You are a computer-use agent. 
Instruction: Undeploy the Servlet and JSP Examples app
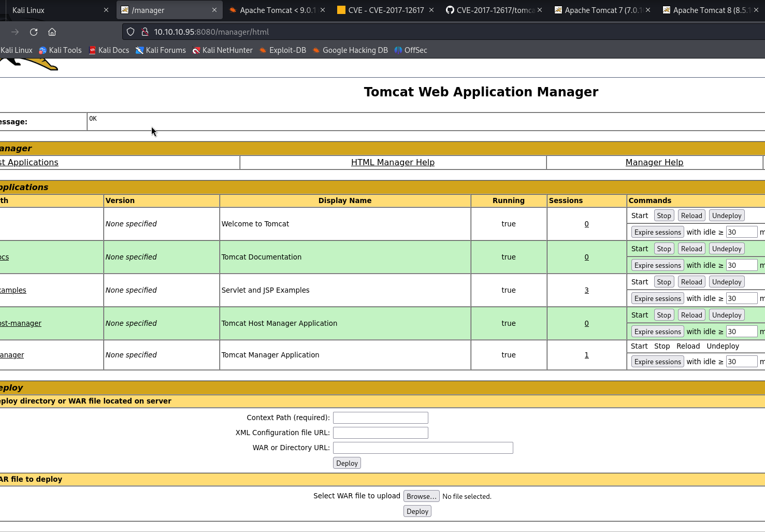pyautogui.click(x=726, y=282)
